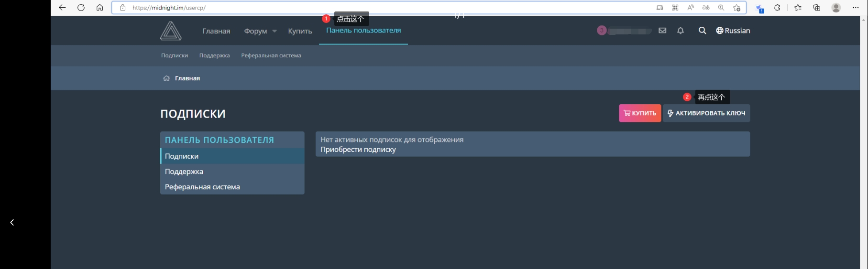
Task: Open the envelope messages icon
Action: pyautogui.click(x=662, y=31)
